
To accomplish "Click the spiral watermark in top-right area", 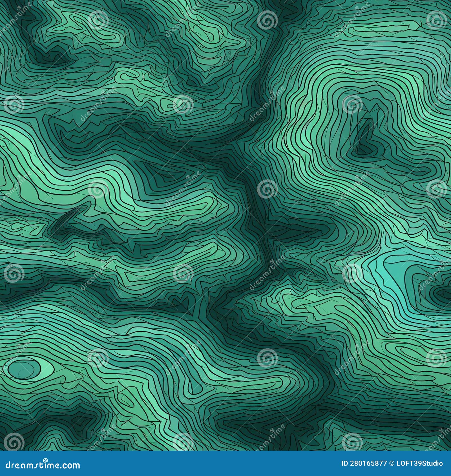I will [x=437, y=20].
